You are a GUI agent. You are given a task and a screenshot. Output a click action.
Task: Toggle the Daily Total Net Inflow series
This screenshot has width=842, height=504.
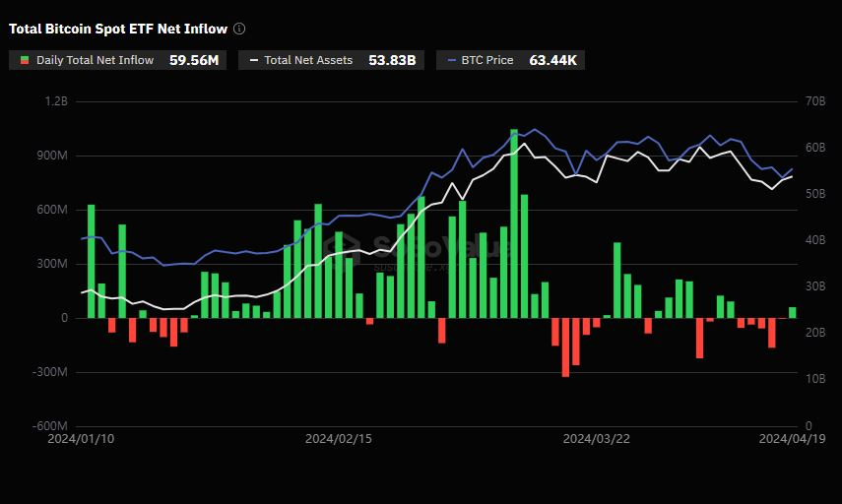(95, 60)
